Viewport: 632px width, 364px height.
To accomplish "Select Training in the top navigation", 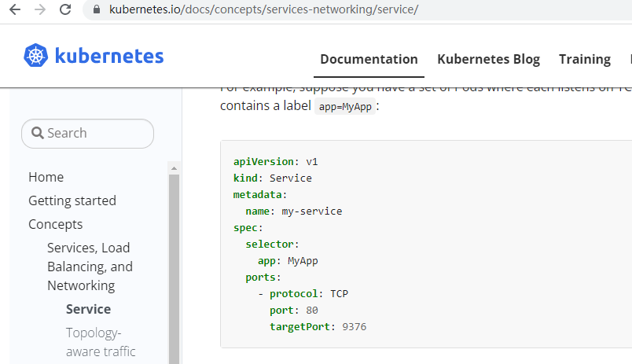I will [x=584, y=59].
